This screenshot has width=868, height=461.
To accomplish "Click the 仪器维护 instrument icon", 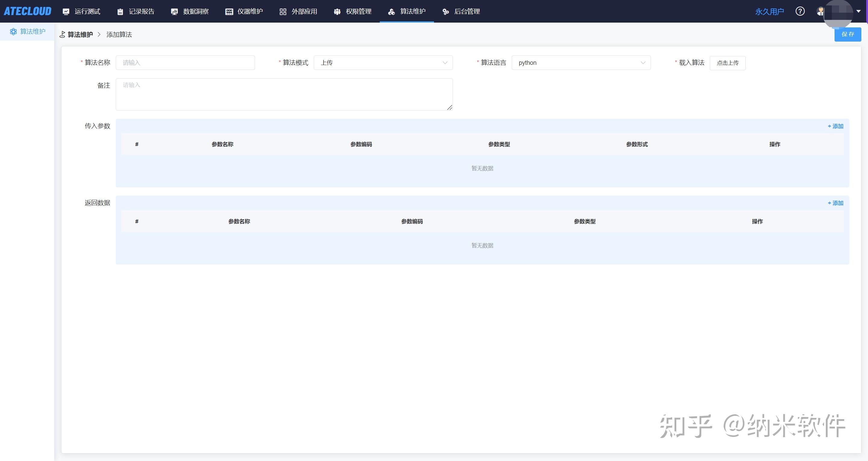I will (x=229, y=12).
